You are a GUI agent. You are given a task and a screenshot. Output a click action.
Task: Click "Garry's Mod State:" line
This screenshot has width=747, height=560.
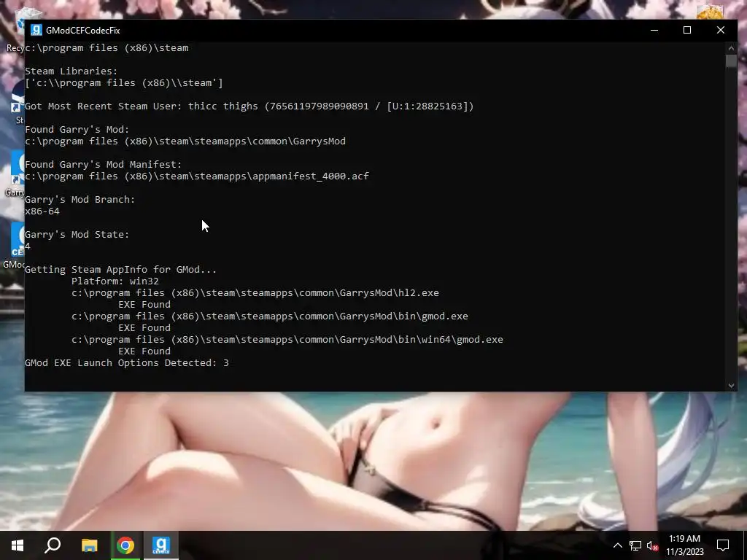(x=77, y=234)
